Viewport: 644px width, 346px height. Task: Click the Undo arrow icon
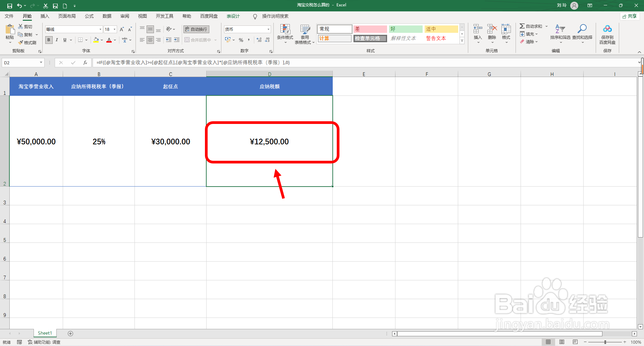(x=19, y=6)
